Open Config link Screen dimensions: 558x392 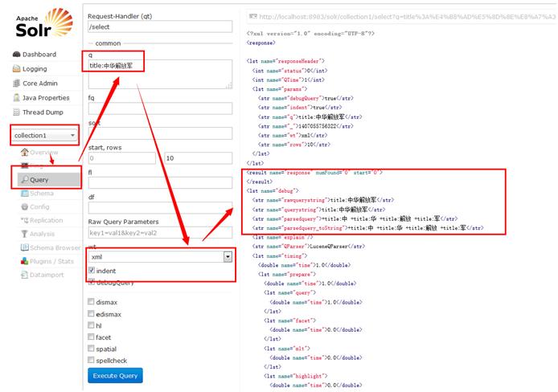click(x=39, y=206)
